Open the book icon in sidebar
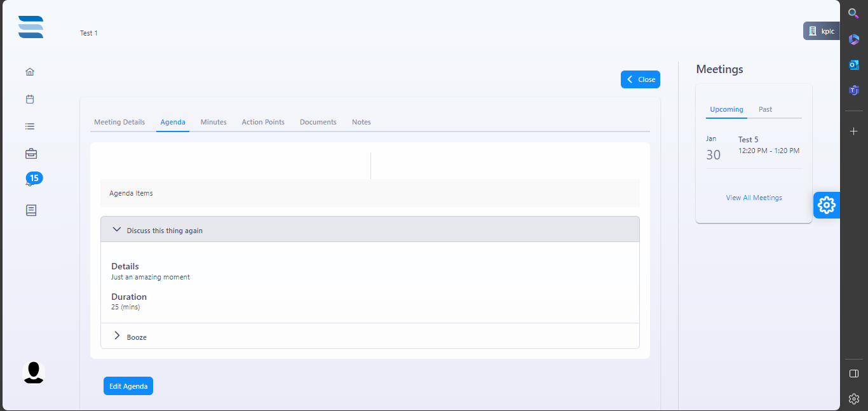This screenshot has height=411, width=868. click(31, 210)
